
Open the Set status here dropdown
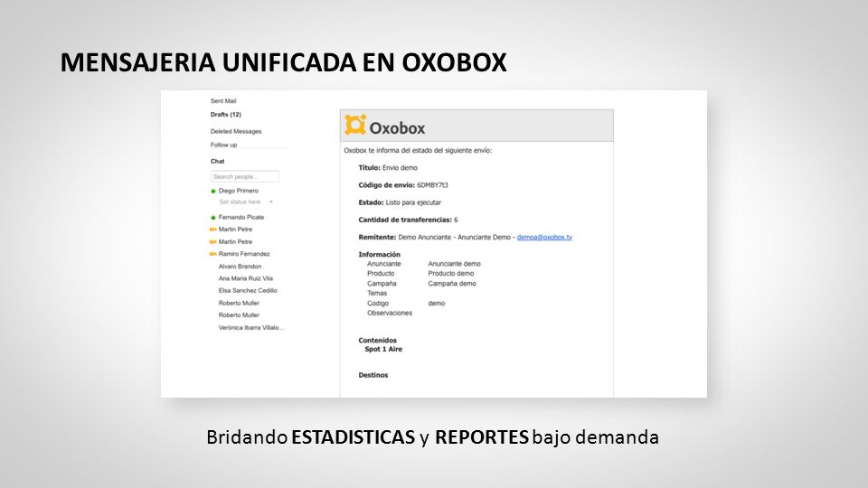coord(246,202)
